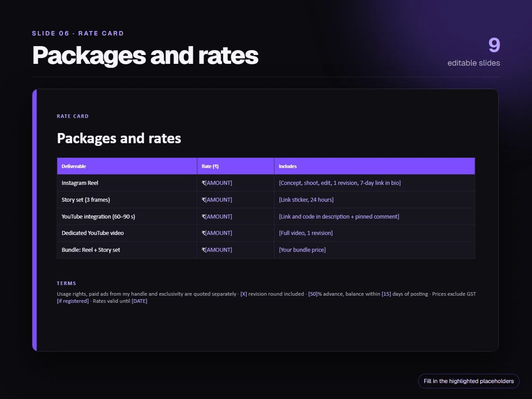Viewport: 532px width, 399px height.
Task: Click the '[if registered]' placeholder
Action: [x=73, y=301]
